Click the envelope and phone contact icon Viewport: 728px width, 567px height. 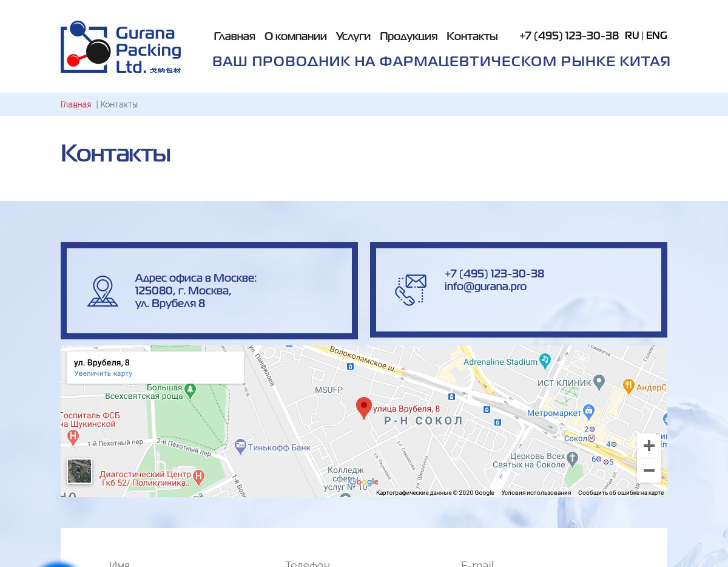point(411,290)
